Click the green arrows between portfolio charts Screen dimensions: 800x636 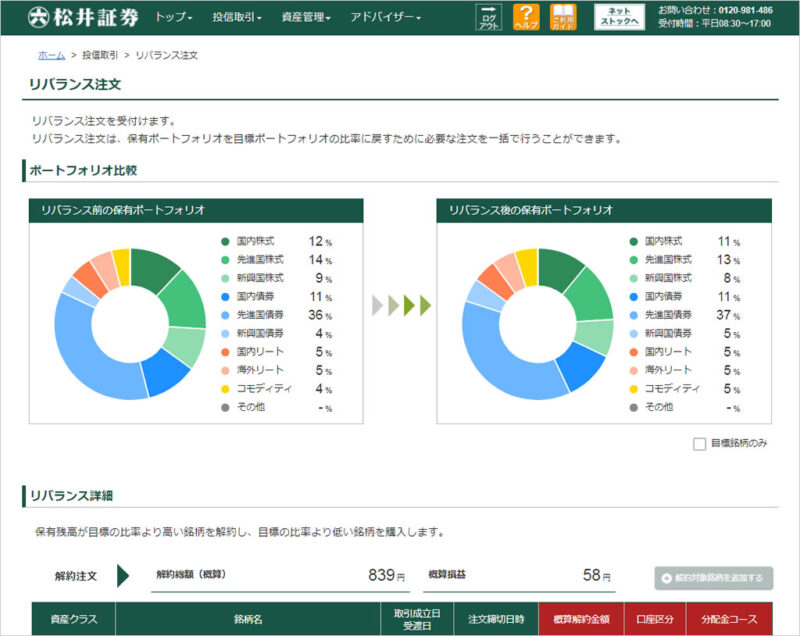tap(401, 305)
